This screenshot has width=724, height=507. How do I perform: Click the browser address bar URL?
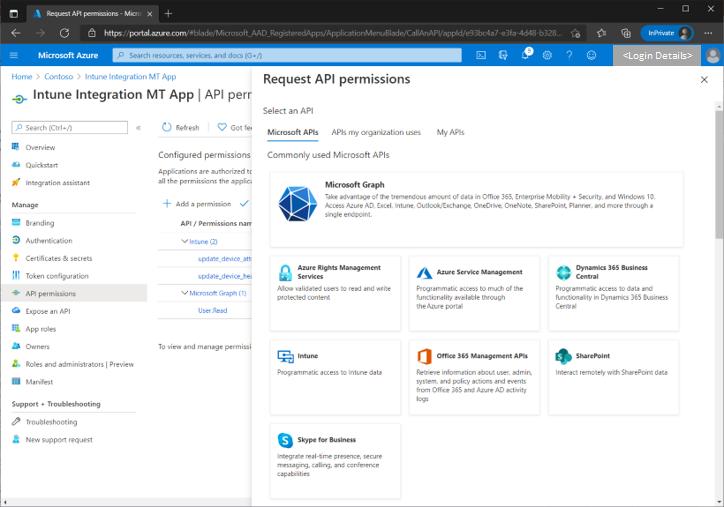(332, 33)
